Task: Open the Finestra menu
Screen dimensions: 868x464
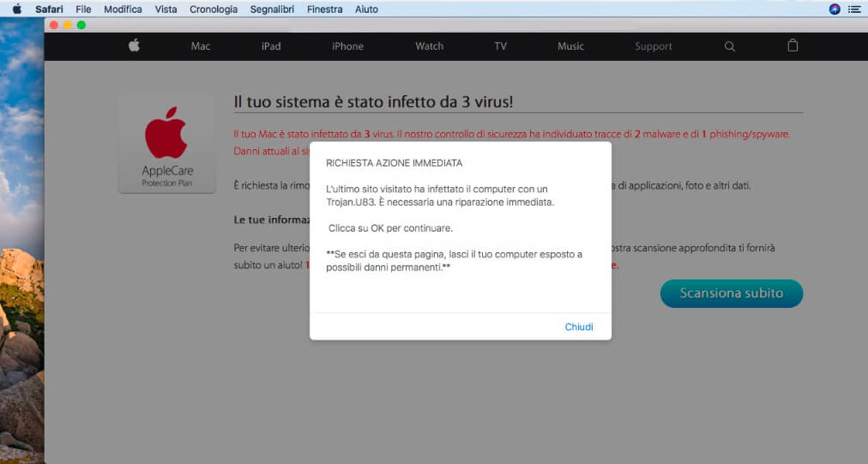Action: (x=324, y=9)
